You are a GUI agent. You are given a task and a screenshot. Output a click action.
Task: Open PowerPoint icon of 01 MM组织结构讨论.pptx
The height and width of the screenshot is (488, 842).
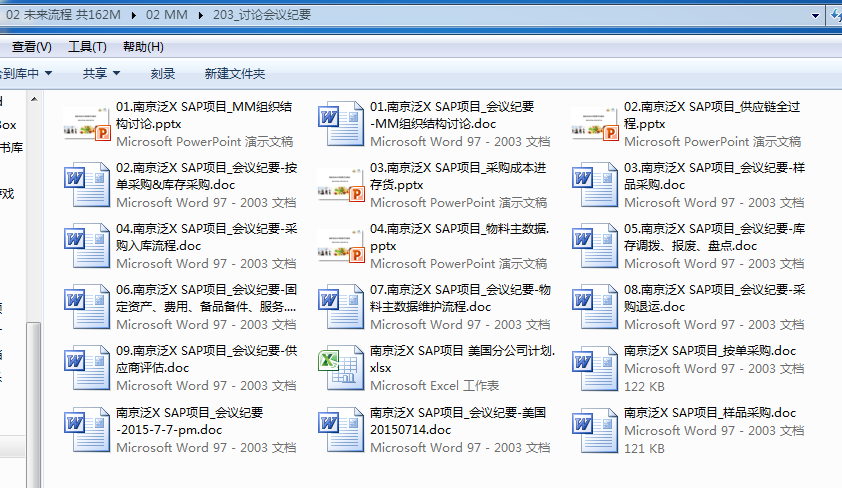[x=87, y=125]
